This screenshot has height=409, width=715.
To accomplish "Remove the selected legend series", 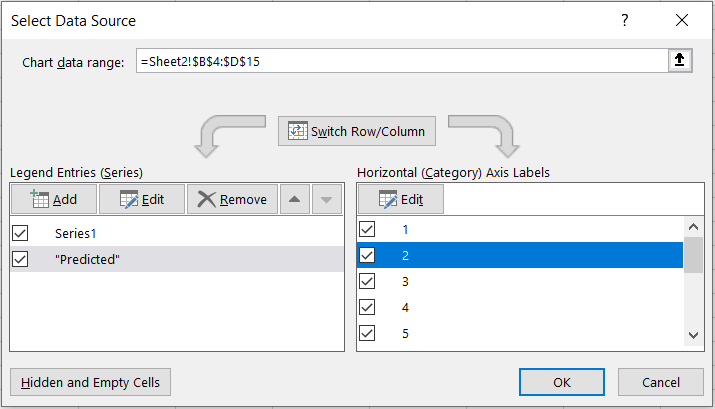I will tap(232, 199).
